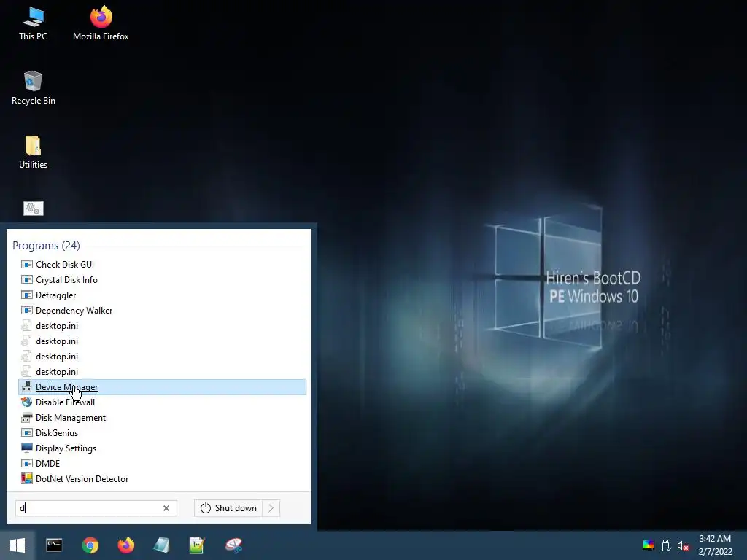Open DMDE from search results
Viewport: 747px width, 560px height.
(x=162, y=463)
